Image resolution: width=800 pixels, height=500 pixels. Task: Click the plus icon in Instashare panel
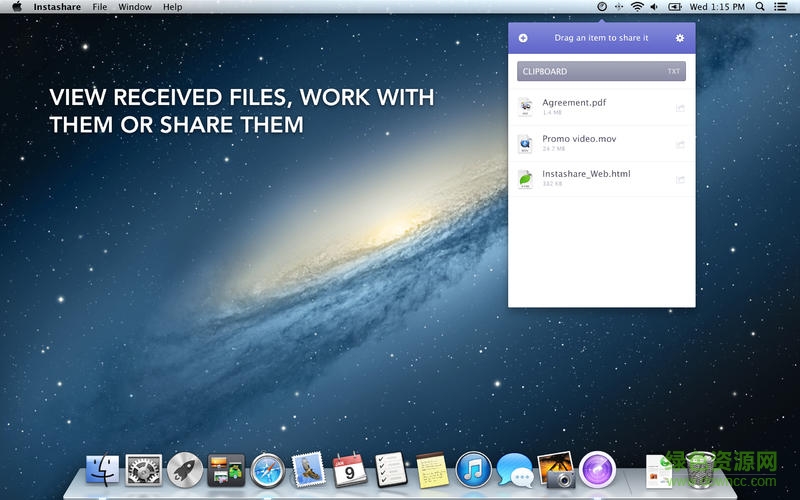(x=523, y=38)
